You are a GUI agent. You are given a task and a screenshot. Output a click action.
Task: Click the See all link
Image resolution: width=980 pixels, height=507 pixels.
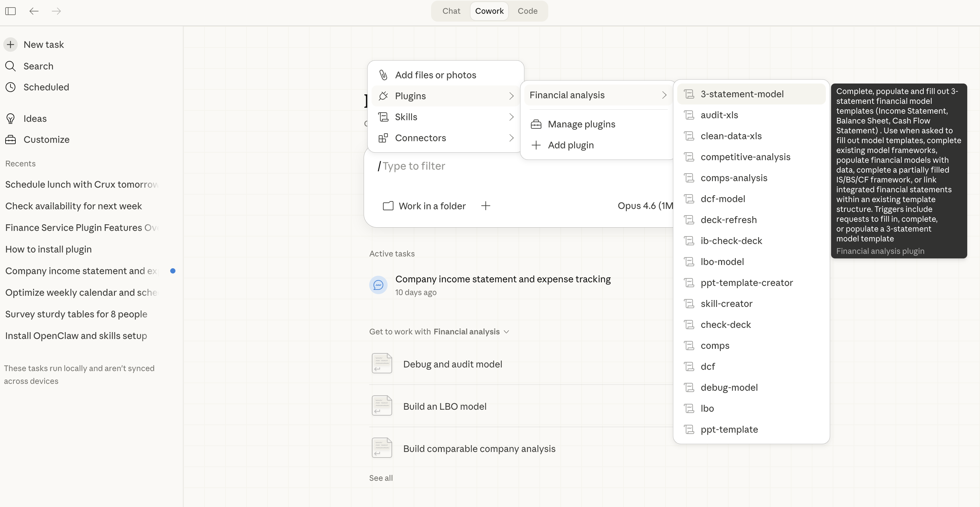pos(381,478)
